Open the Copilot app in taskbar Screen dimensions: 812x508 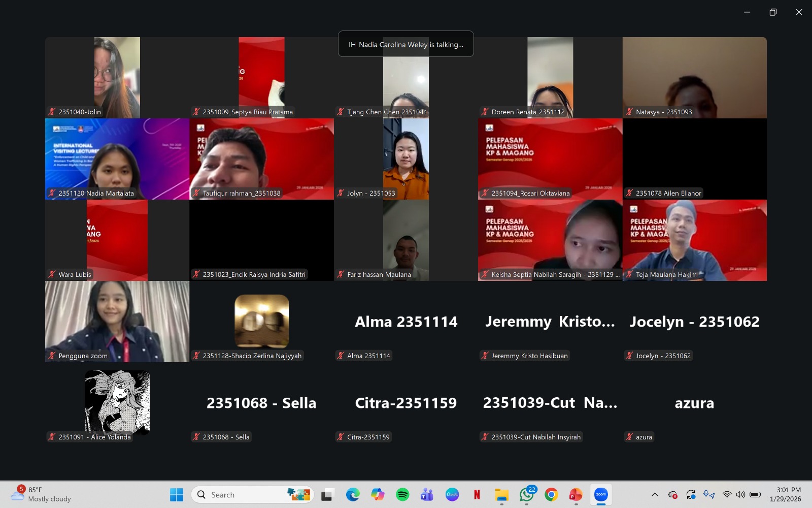click(378, 495)
